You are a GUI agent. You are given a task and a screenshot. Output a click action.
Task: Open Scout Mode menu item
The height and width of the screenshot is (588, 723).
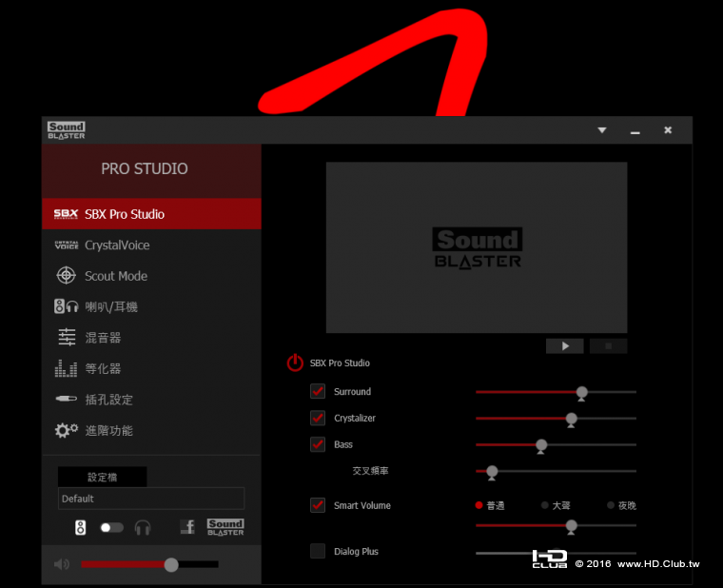click(151, 276)
